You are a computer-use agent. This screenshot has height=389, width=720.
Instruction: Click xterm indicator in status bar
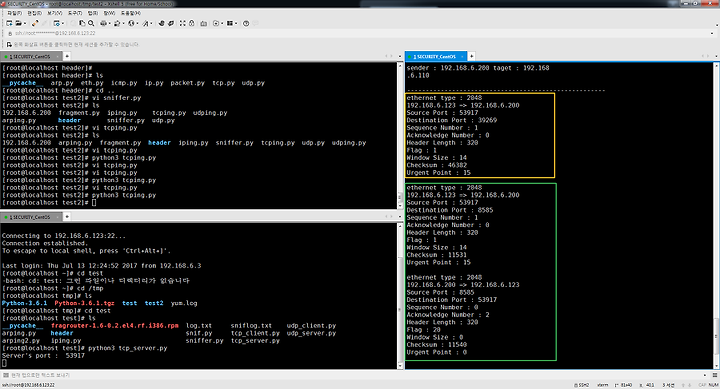click(602, 385)
